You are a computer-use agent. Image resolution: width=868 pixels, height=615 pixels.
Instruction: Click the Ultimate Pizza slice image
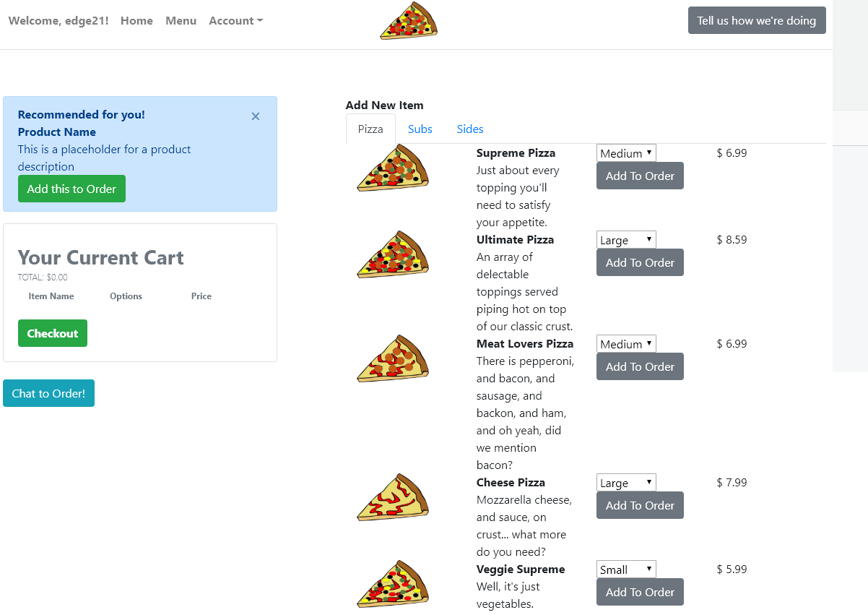(393, 254)
